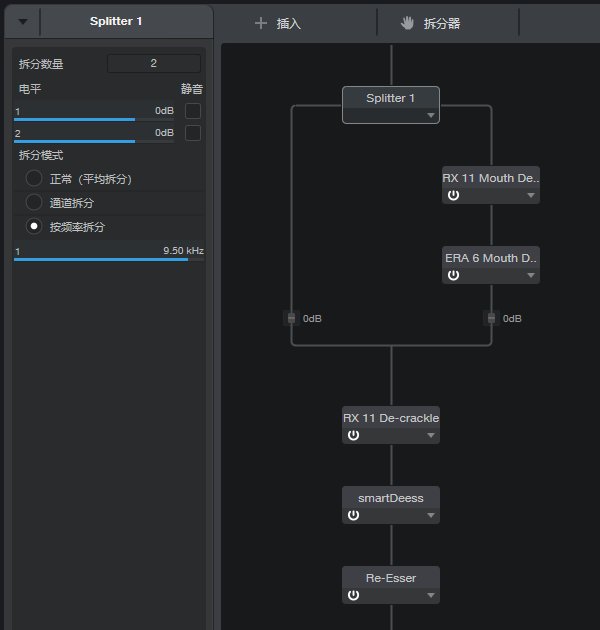Open ERA 6 Mouth D.. menu arrow
Screen dimensions: 600x630
tap(531, 275)
